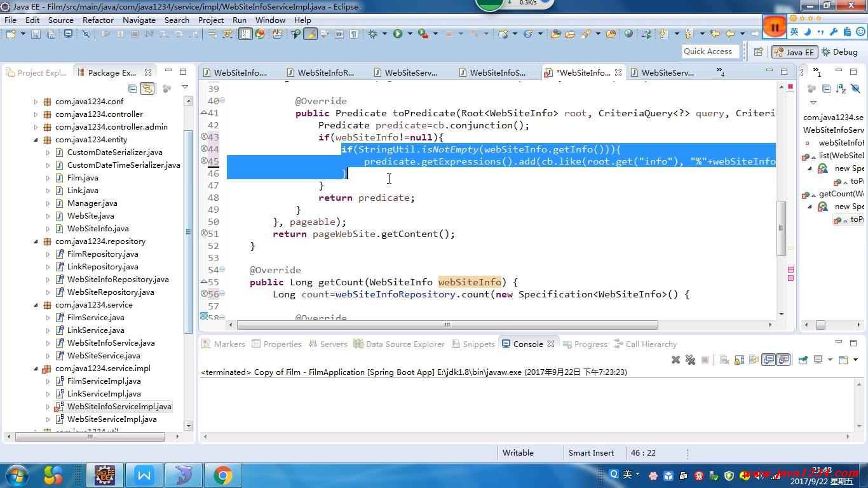Fold the method at line 40

coord(222,100)
